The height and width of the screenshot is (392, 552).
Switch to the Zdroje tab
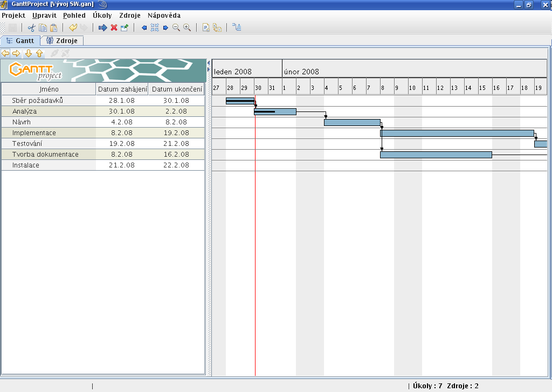[62, 41]
